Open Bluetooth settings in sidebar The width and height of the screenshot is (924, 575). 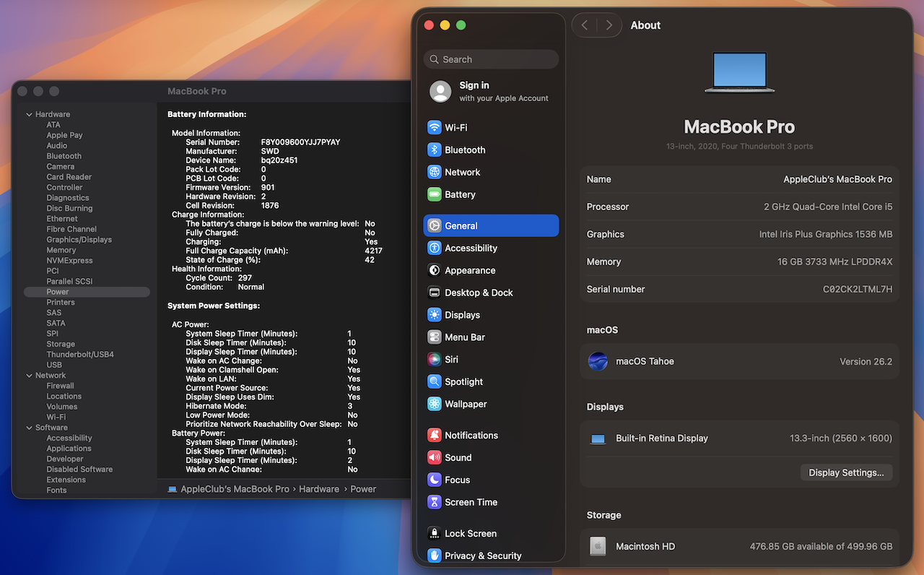pyautogui.click(x=465, y=150)
